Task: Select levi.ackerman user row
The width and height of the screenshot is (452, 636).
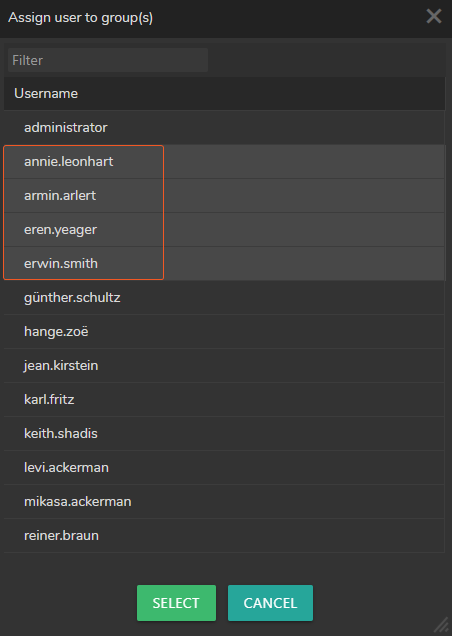Action: (224, 468)
